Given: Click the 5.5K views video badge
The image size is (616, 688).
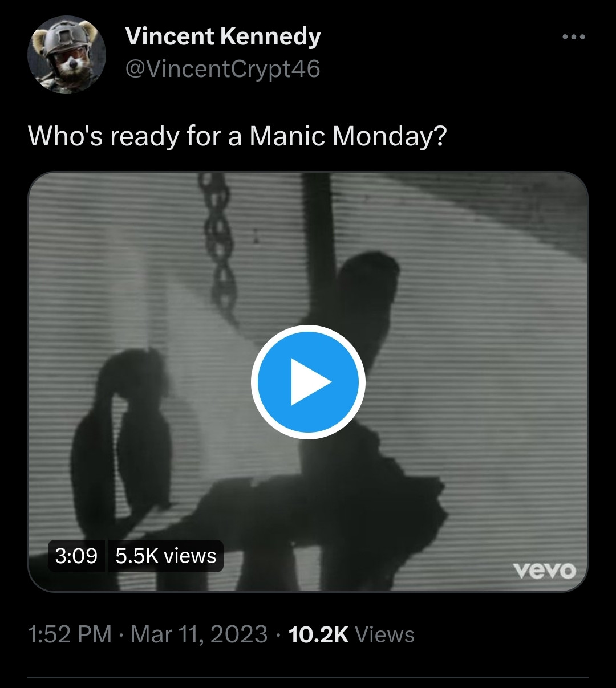Looking at the screenshot, I should coord(165,556).
